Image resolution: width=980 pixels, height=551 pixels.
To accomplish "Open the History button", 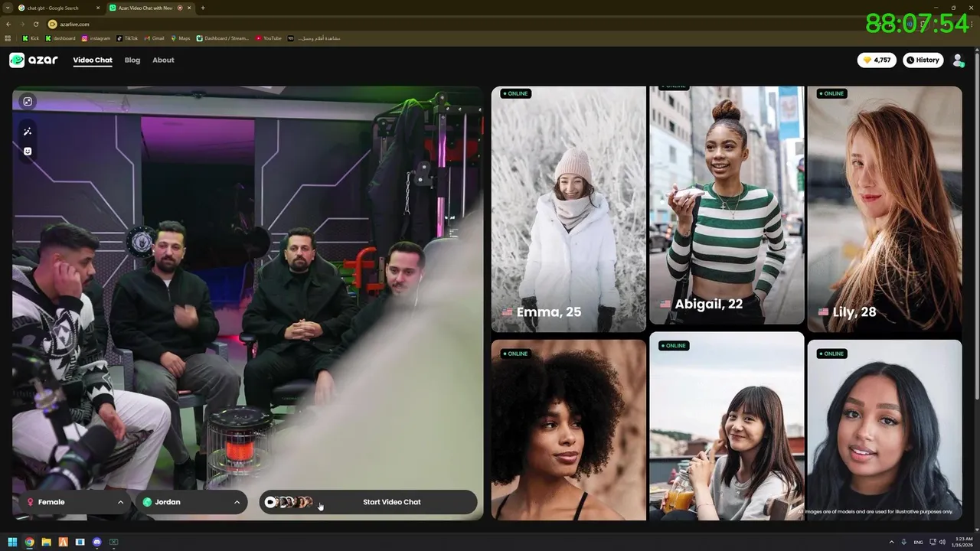I will point(923,60).
